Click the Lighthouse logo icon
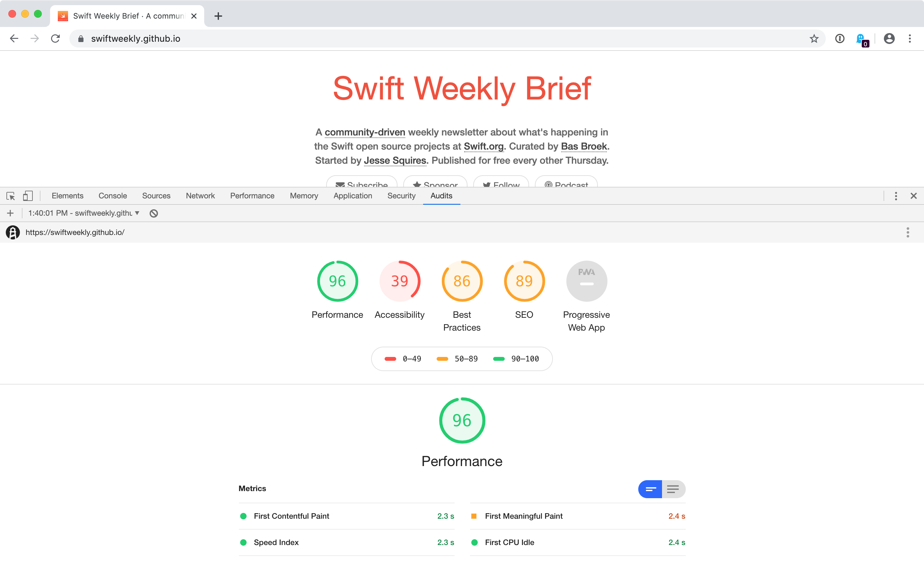Viewport: 924px width, 563px height. [x=13, y=232]
